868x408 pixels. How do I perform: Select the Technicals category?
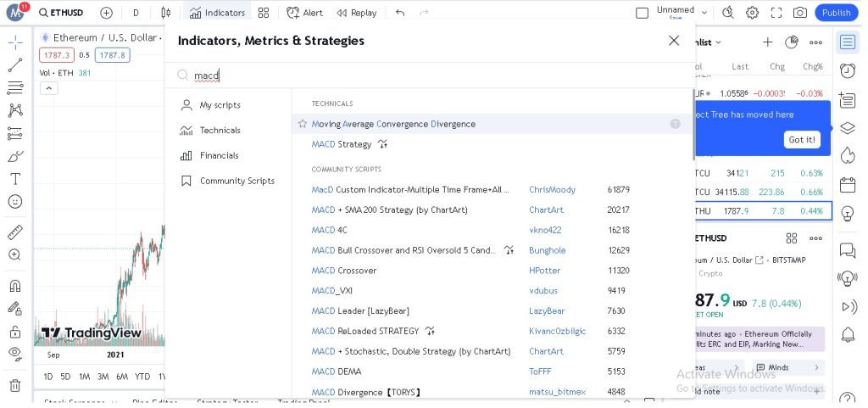[220, 131]
